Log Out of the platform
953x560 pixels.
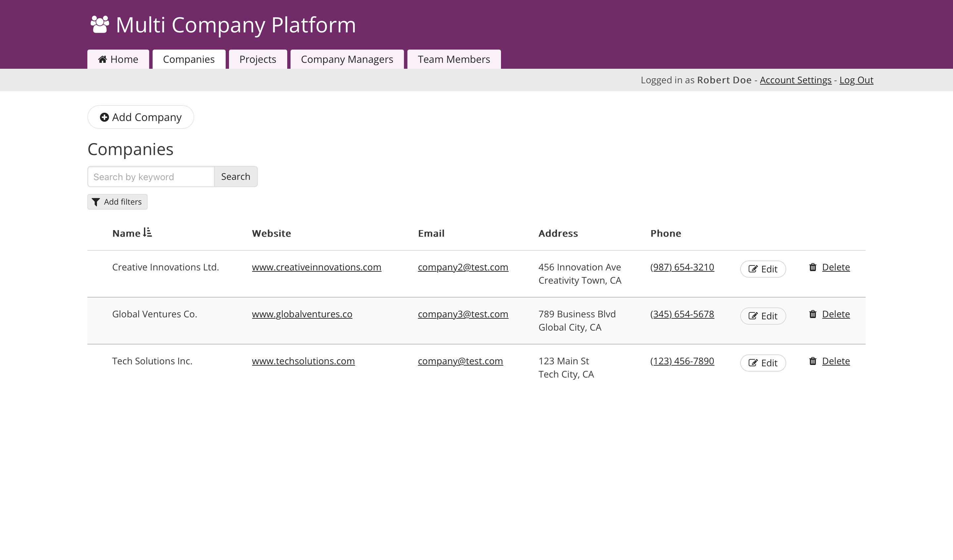[856, 80]
